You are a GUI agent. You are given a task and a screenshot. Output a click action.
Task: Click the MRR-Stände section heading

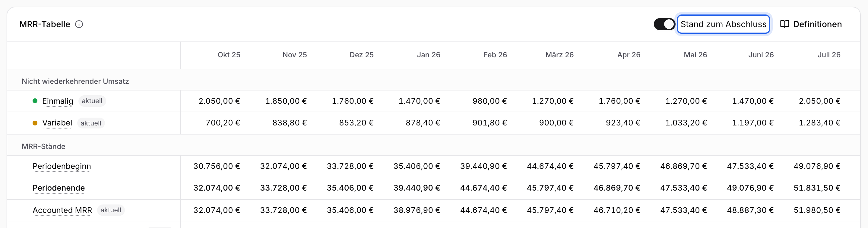point(43,147)
